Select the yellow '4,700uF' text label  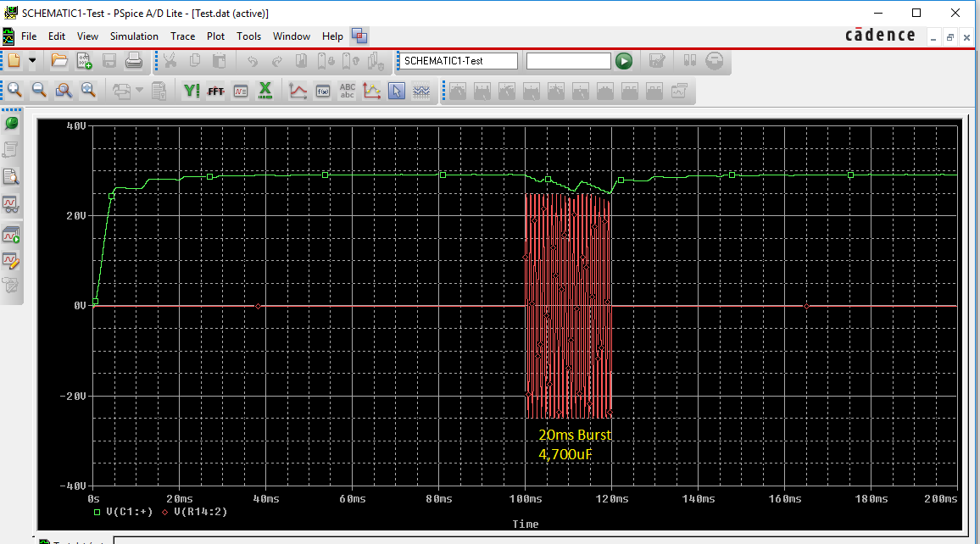[565, 455]
